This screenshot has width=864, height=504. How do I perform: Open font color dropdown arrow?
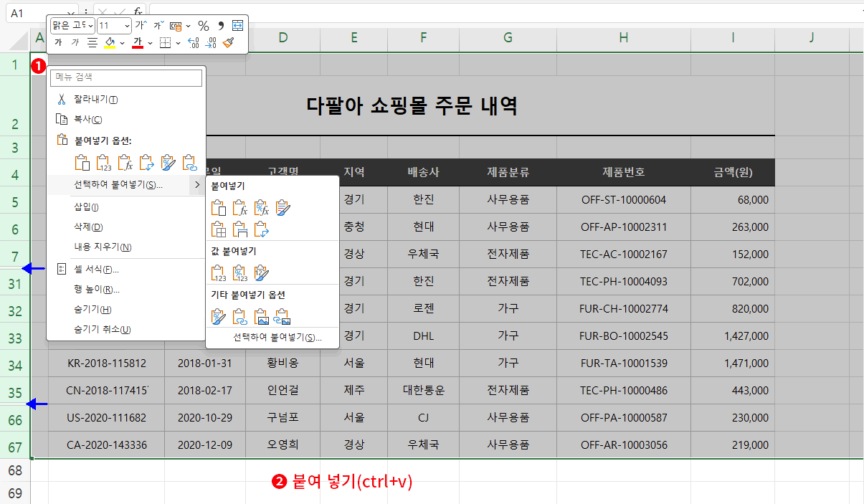pos(150,43)
